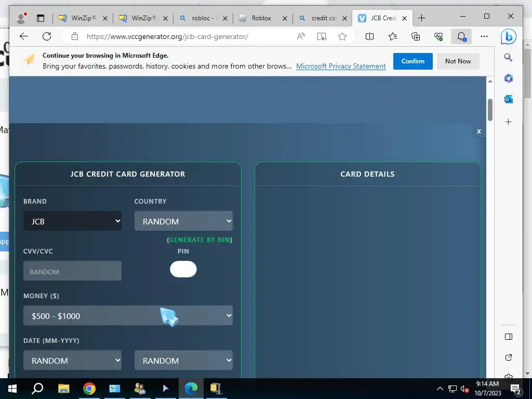
Task: Open network status in system tray
Action: coord(453,389)
